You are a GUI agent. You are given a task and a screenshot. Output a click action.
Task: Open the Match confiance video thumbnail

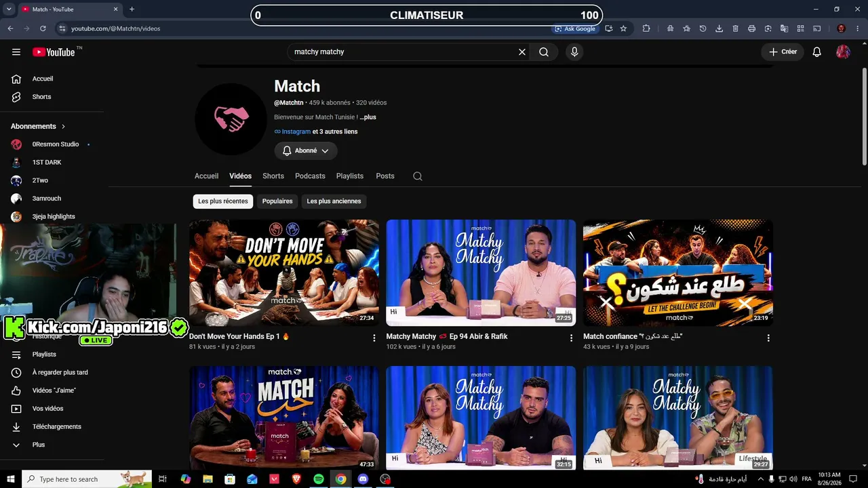pyautogui.click(x=678, y=272)
